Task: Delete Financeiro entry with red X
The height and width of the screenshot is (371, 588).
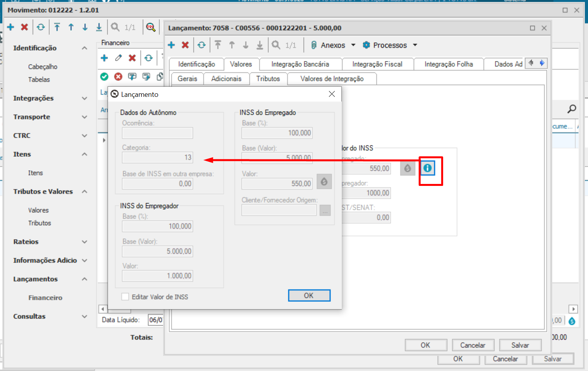Action: click(x=132, y=58)
